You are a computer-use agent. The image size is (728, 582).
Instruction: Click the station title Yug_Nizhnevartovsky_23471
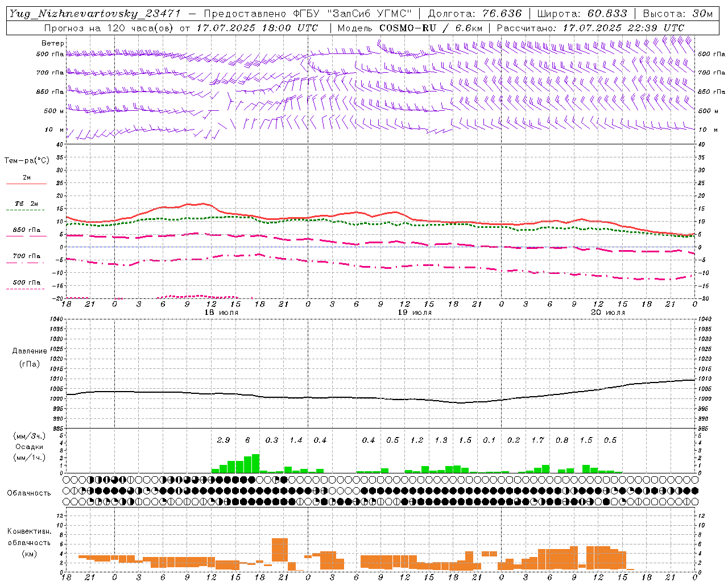tap(95, 14)
